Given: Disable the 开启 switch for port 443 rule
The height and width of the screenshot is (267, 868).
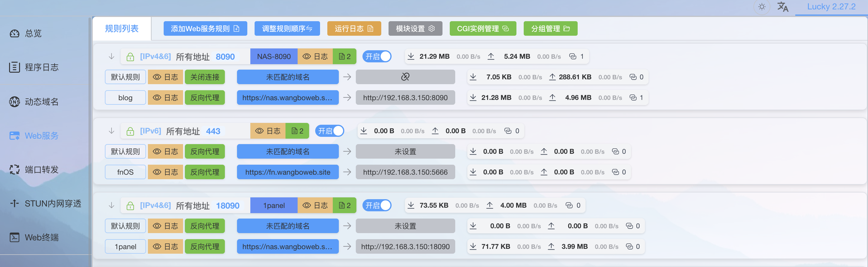Looking at the screenshot, I should point(329,131).
